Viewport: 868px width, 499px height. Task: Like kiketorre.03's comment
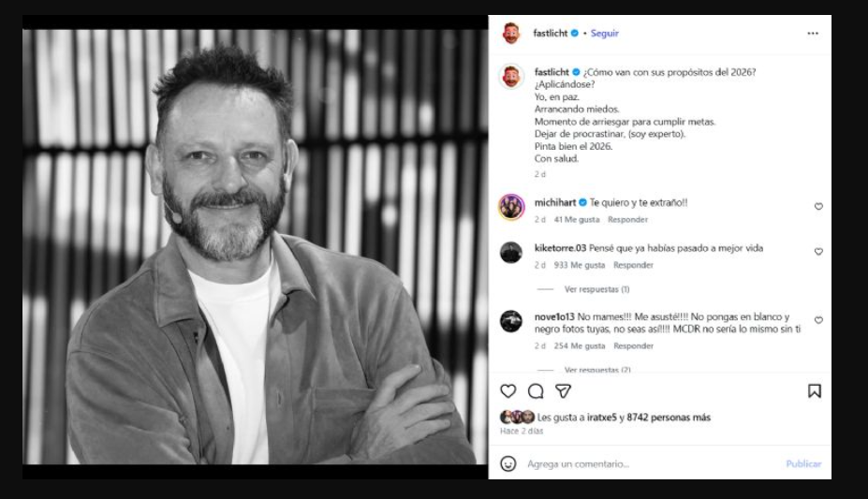(818, 252)
